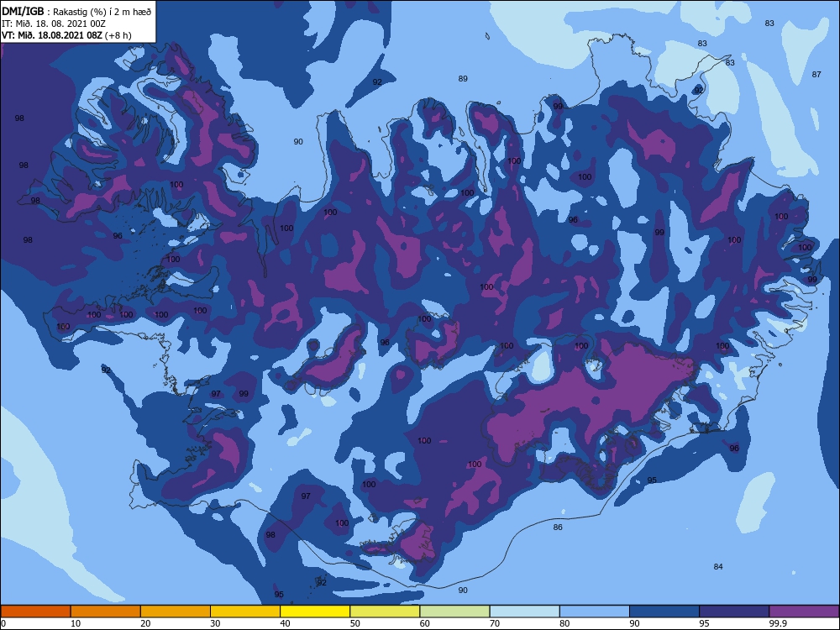Select the amber 30–40 legend swatch
The image size is (840, 630).
(x=245, y=612)
